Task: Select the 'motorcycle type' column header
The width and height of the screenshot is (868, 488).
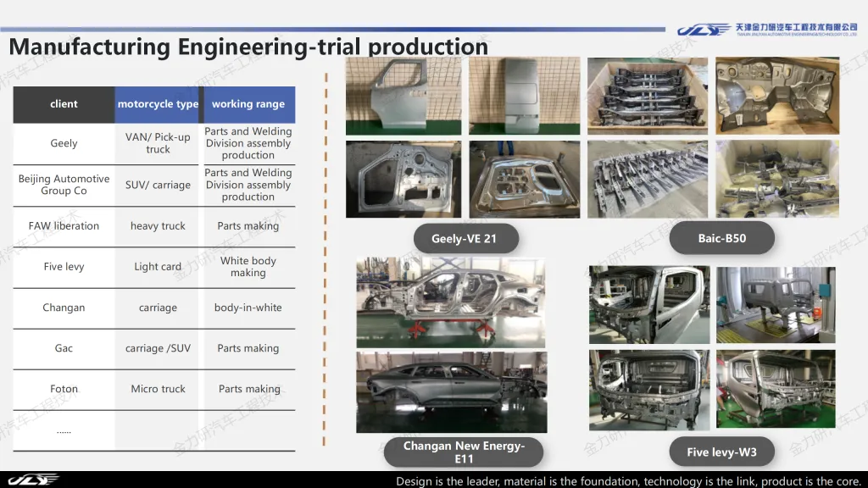Action: point(158,104)
